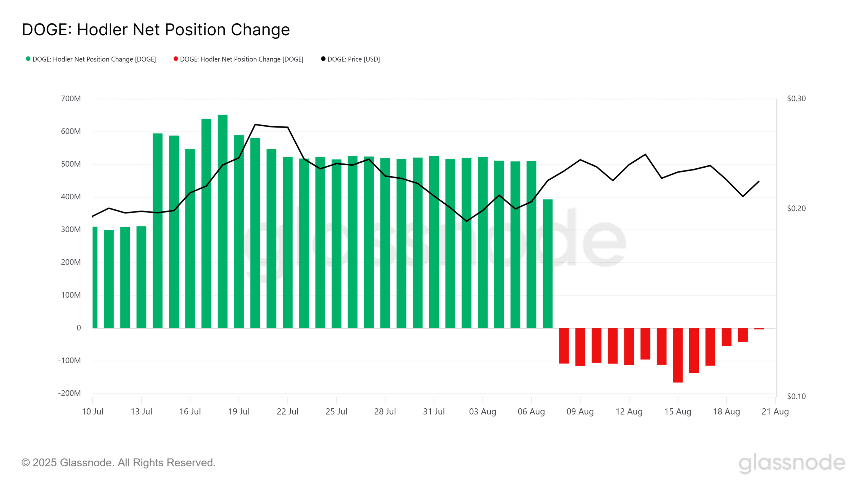The width and height of the screenshot is (868, 488).
Task: Click the glassnode logo in the bottom-right corner
Action: [x=792, y=463]
